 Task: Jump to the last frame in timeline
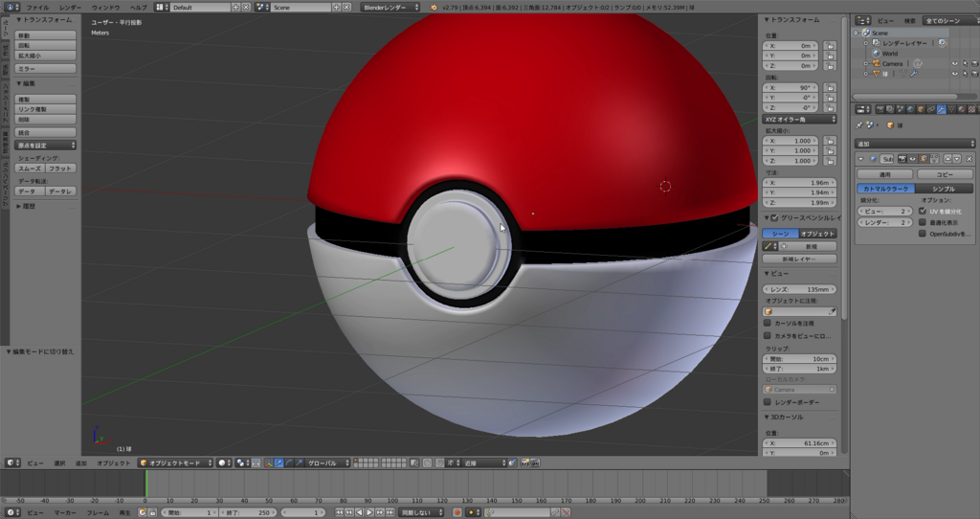coord(390,512)
